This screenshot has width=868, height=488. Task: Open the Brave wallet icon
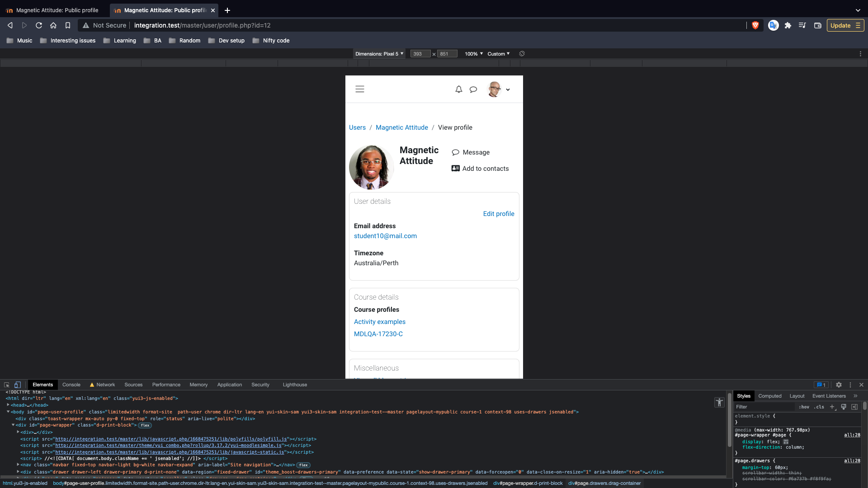coord(818,25)
